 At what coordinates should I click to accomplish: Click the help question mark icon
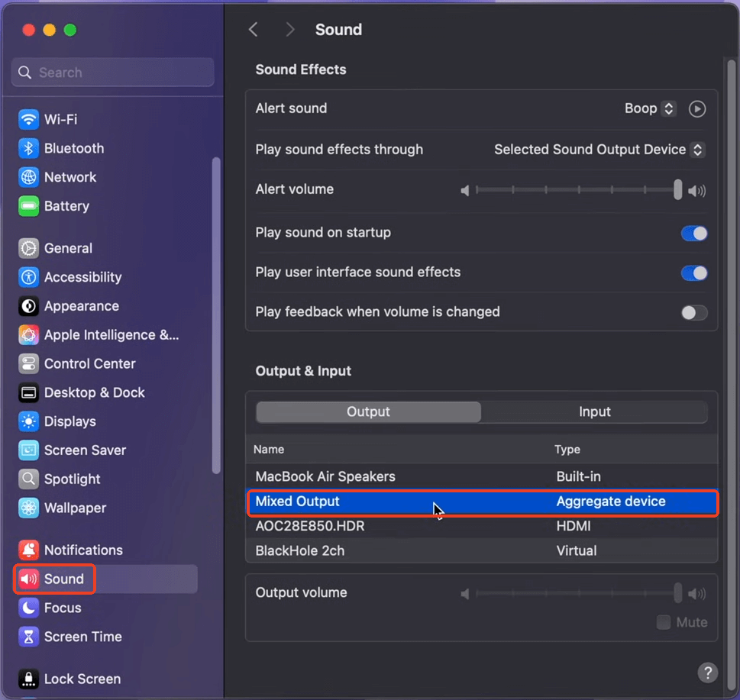coord(707,673)
